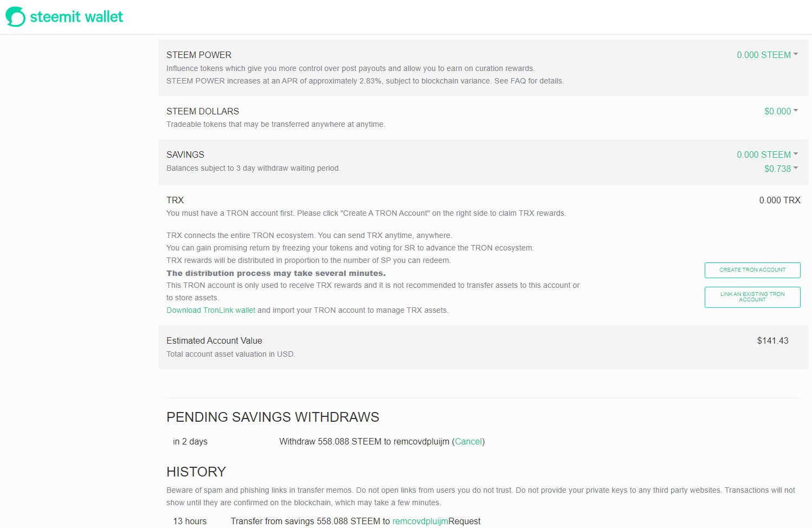Open the Savings 0.000 STEEM dropdown
This screenshot has height=528, width=812.
[x=767, y=154]
